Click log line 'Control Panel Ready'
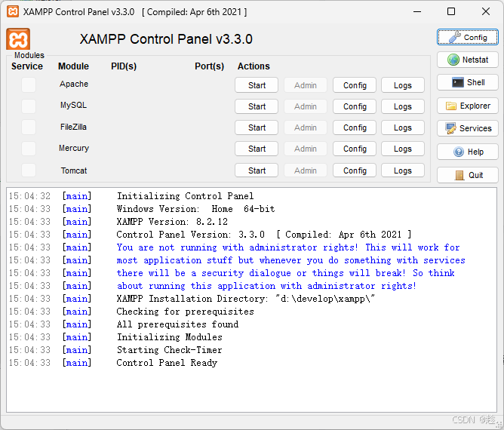504x430 pixels. pos(167,363)
